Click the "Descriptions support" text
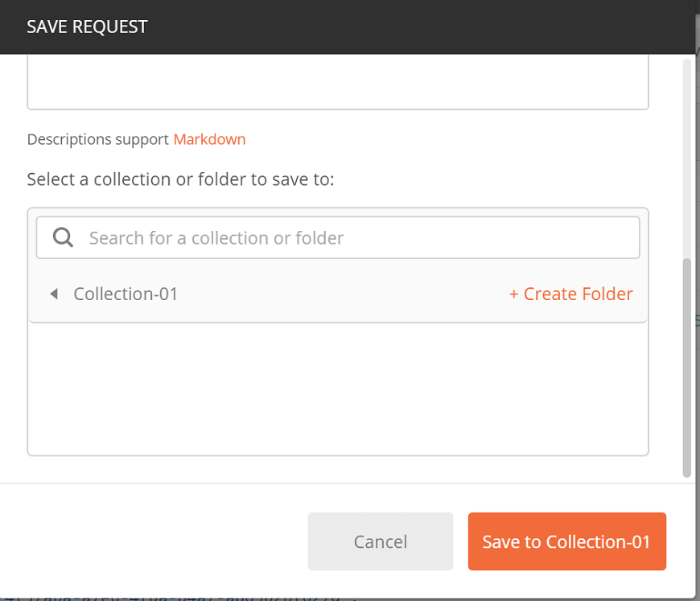Viewport: 700px width, 601px height. (98, 139)
